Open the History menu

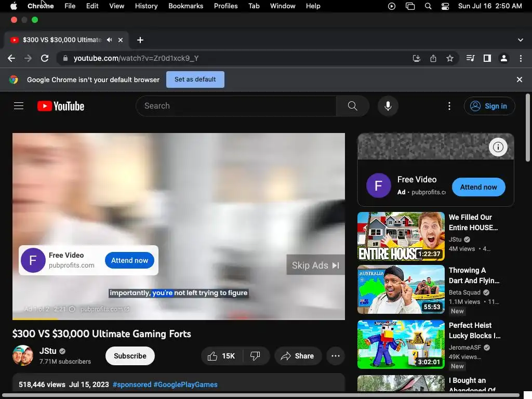[146, 6]
